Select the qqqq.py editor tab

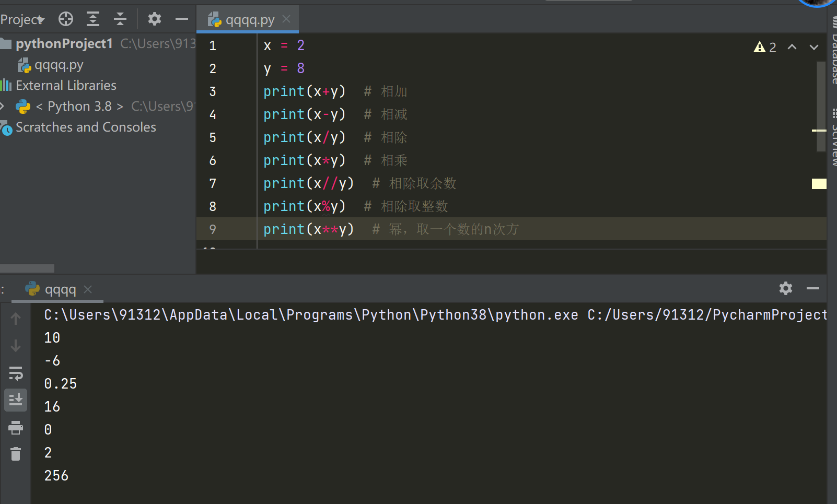(249, 20)
